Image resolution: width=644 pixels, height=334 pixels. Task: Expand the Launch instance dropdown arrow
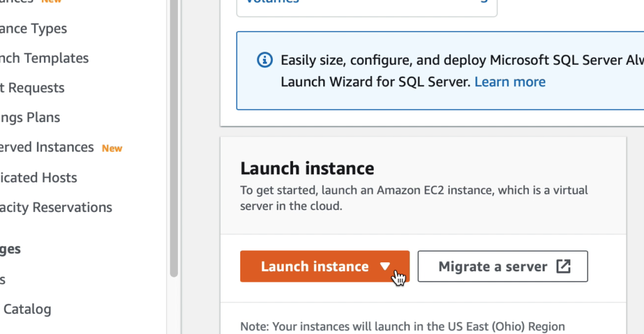(386, 267)
